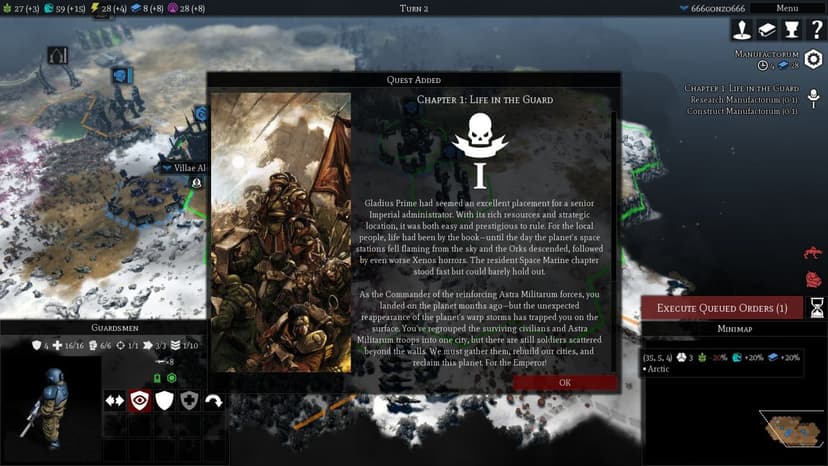Click the quest artwork image
Screen dimensions: 828x466
[280, 233]
